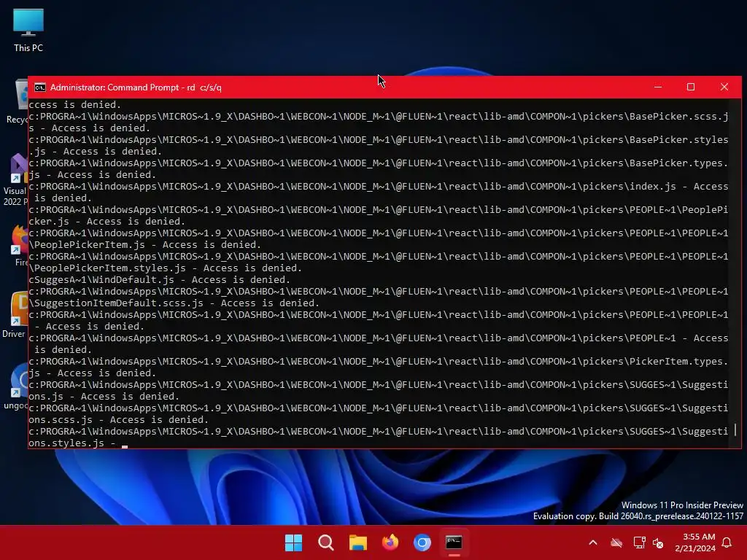Click the muted volume tray icon

coord(658,542)
